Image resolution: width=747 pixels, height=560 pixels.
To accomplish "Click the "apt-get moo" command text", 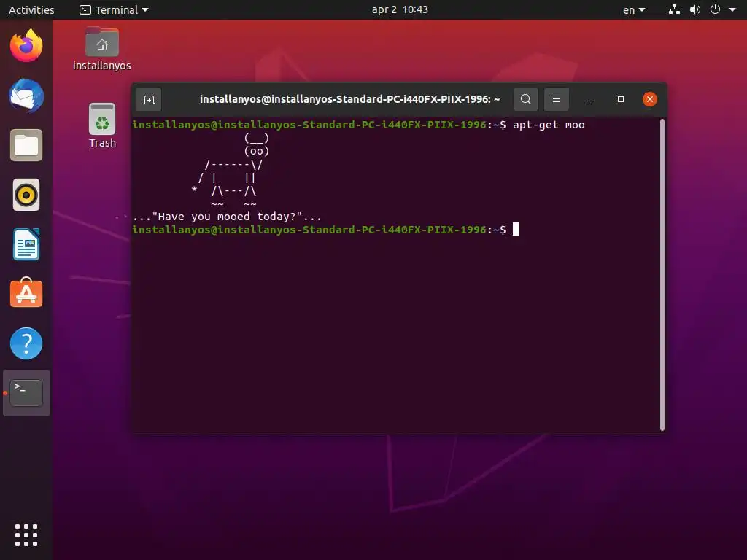I will pyautogui.click(x=549, y=125).
